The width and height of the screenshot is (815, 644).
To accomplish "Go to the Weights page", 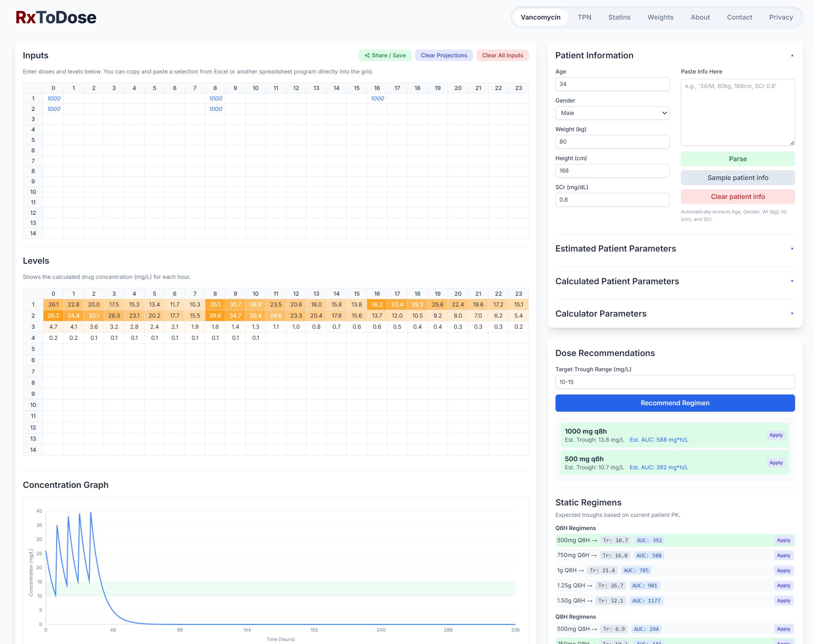I will tap(660, 17).
